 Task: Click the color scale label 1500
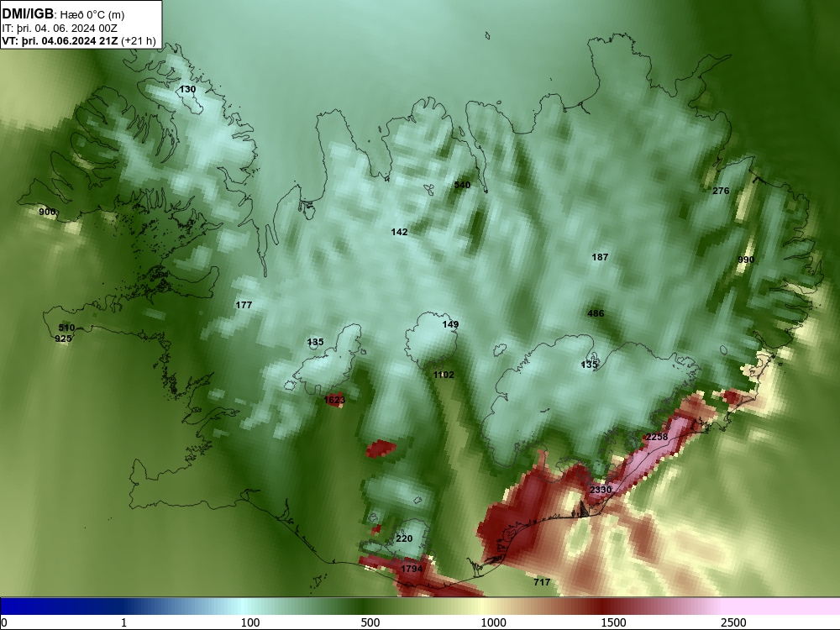[613, 622]
